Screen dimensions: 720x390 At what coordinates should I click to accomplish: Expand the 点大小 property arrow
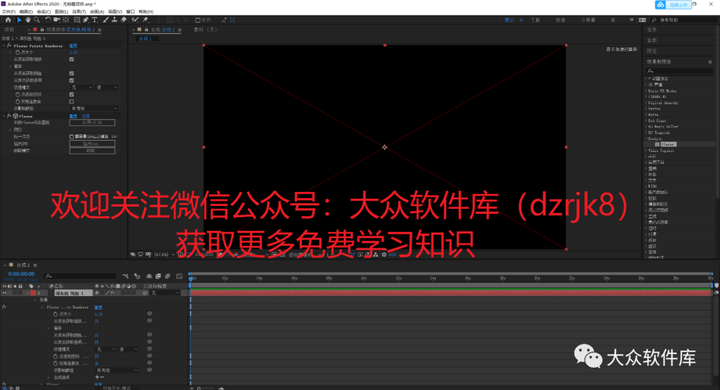click(11, 52)
